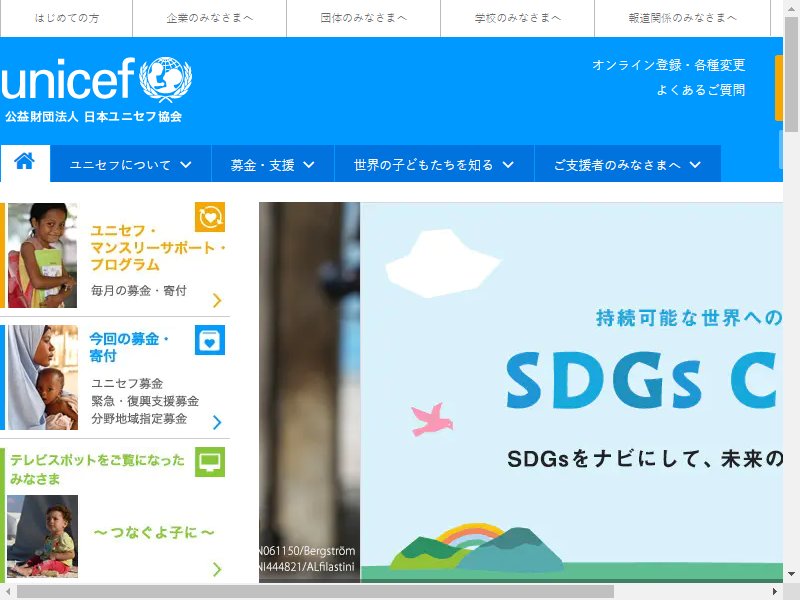Go to the home page icon
The height and width of the screenshot is (600, 800).
pyautogui.click(x=24, y=162)
